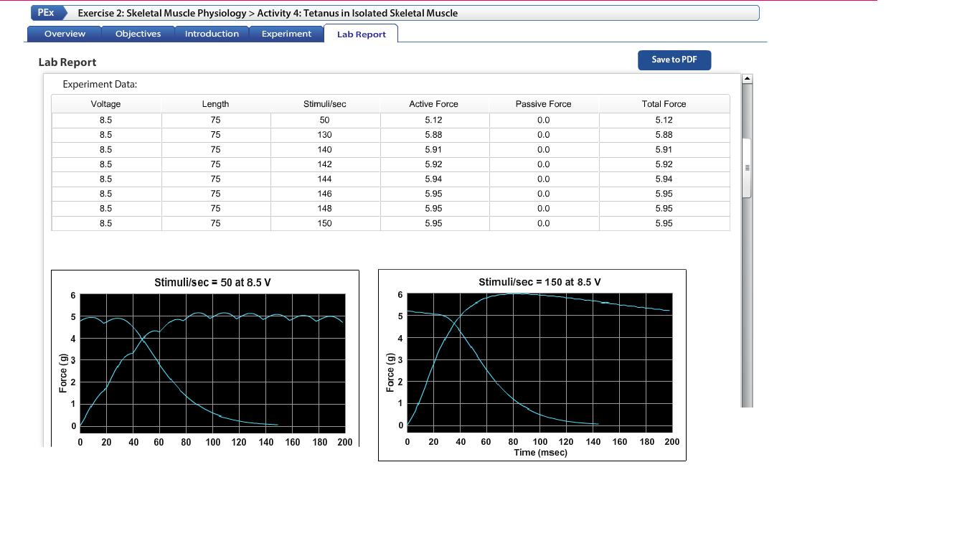Click the Experiment Data label
The image size is (980, 551).
[x=100, y=84]
